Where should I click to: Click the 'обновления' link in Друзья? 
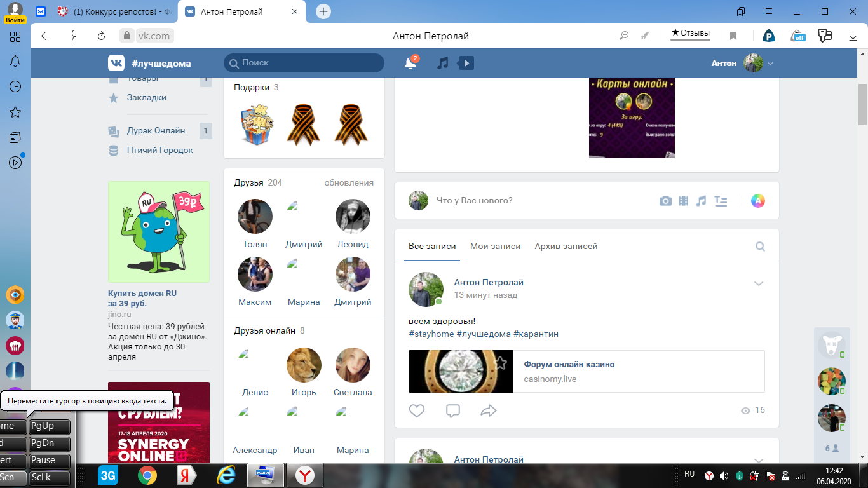pos(349,183)
